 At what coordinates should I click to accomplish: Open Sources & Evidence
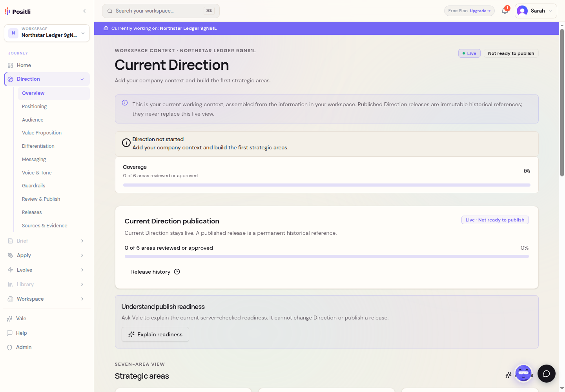pos(54,226)
